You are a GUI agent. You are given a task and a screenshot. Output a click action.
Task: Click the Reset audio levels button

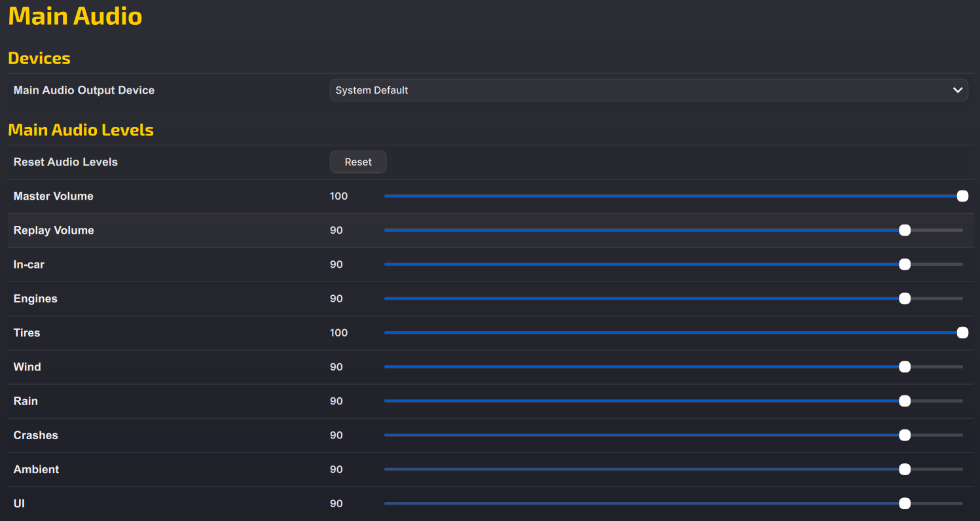tap(358, 162)
